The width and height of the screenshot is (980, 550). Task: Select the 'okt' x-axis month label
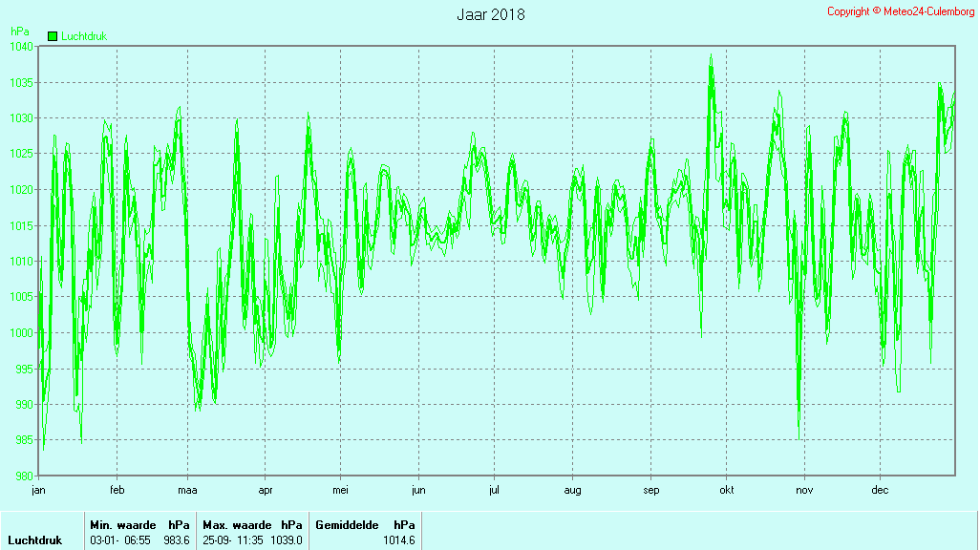click(727, 490)
